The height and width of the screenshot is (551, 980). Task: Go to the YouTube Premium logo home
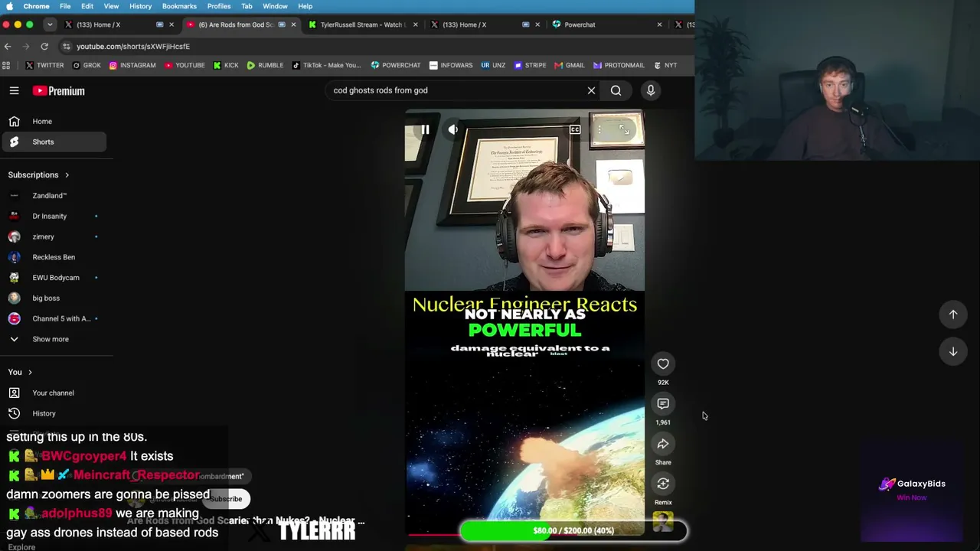[58, 90]
